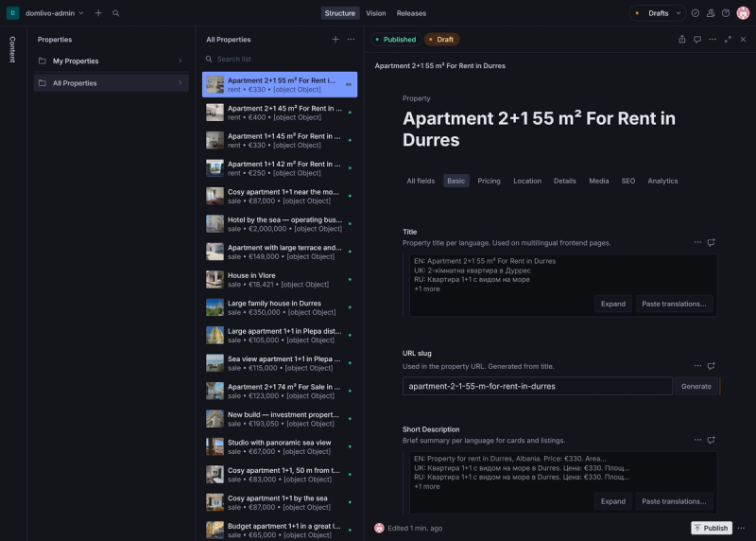Open All Properties list options menu

(x=351, y=40)
